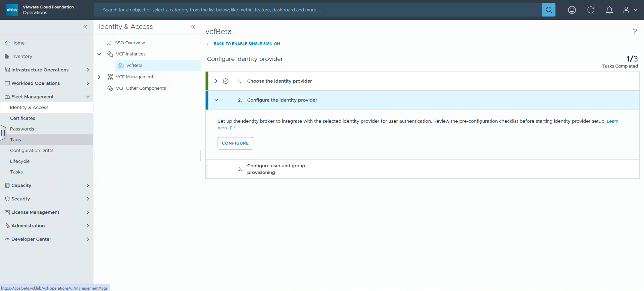The image size is (644, 291).
Task: Expand the Capacity chevron
Action: 88,185
